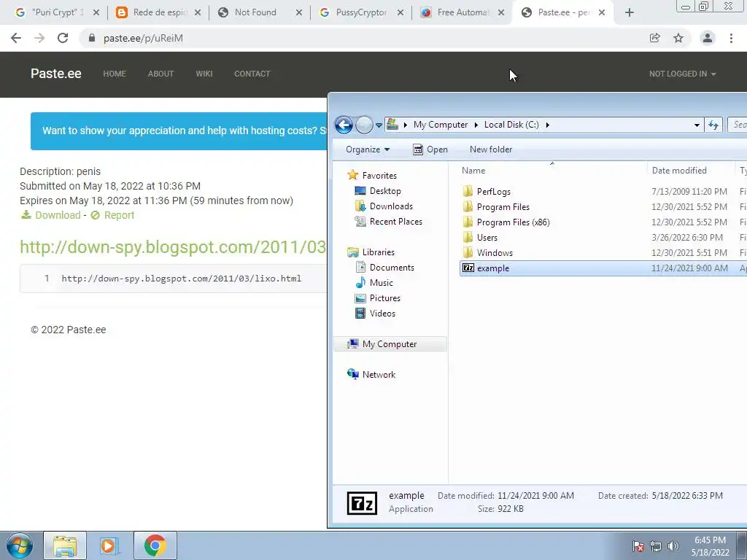This screenshot has height=560, width=747.
Task: Click Local Disk (C:) in the breadcrumb
Action: click(511, 125)
